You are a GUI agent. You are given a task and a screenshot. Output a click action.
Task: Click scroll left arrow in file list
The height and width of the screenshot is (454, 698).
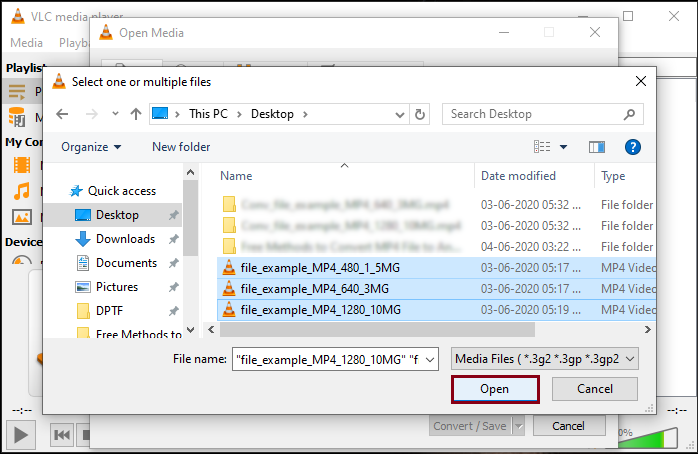coord(211,330)
